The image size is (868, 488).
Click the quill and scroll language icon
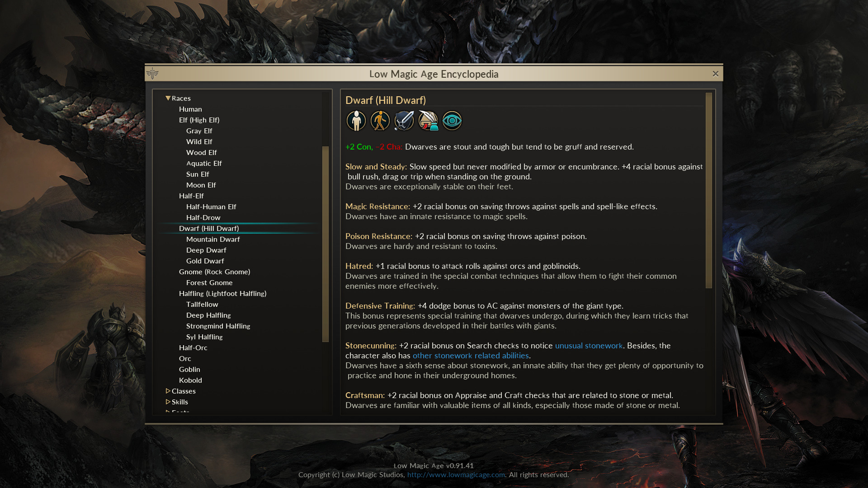(x=428, y=121)
